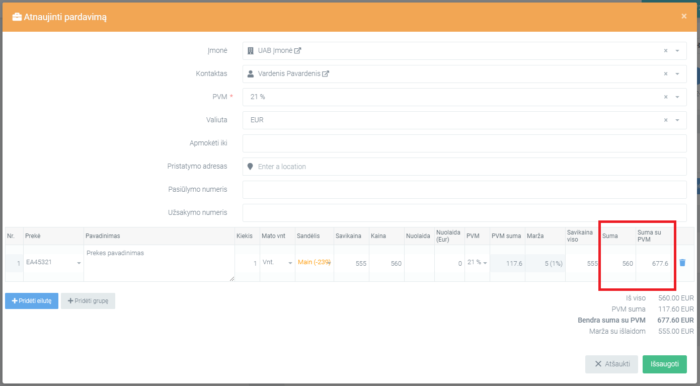Image resolution: width=700 pixels, height=386 pixels.
Task: Open external link icon next to Vardenis Pavardenis
Action: tap(326, 74)
